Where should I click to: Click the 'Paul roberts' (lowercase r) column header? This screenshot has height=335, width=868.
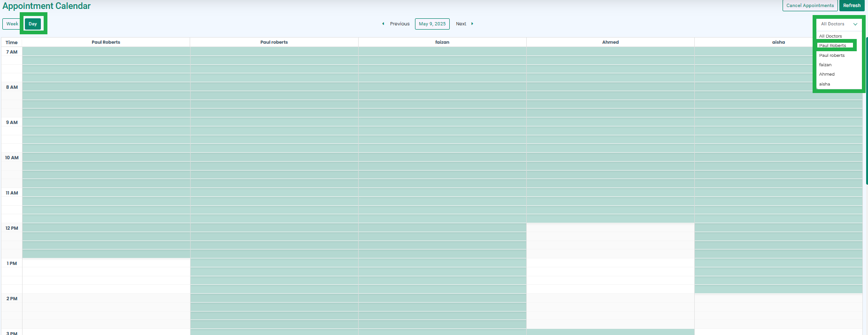(274, 42)
